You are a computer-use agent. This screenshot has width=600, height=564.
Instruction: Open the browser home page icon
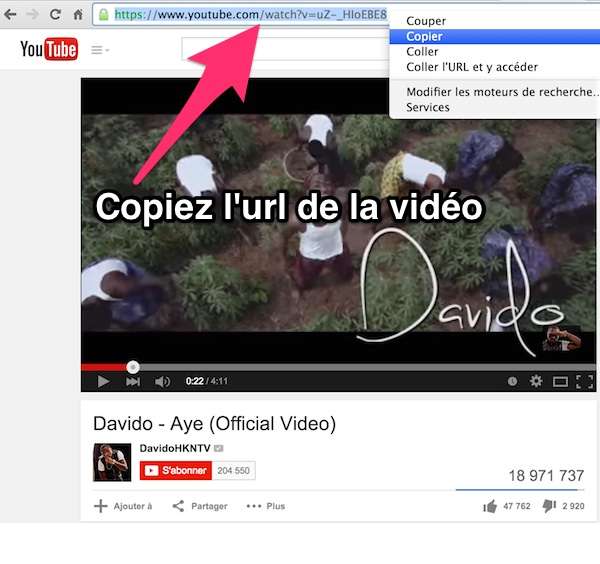coord(78,15)
